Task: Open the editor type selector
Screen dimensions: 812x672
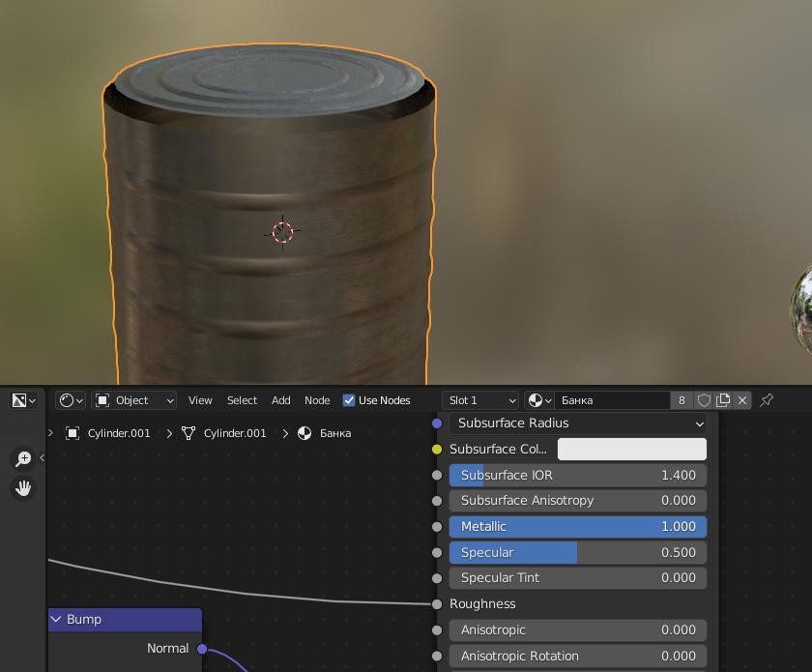Action: coord(23,400)
